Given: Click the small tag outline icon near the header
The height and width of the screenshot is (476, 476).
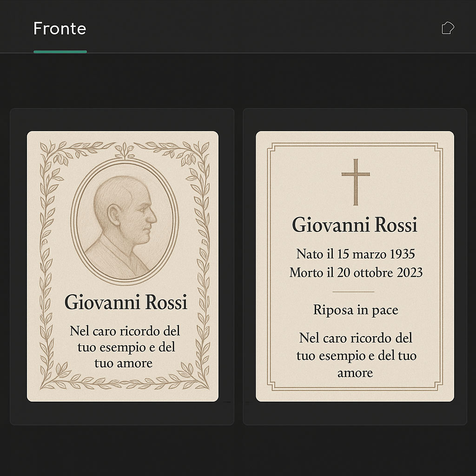Looking at the screenshot, I should click(448, 28).
